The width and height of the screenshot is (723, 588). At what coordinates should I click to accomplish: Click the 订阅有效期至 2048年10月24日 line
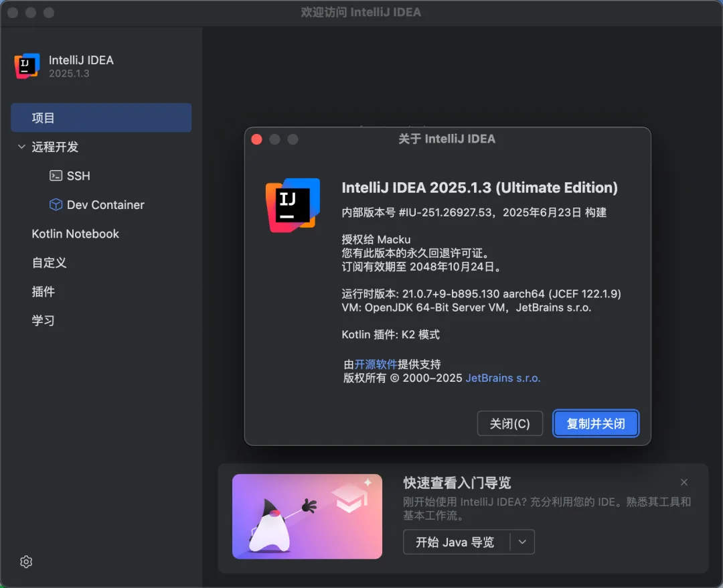click(x=422, y=267)
